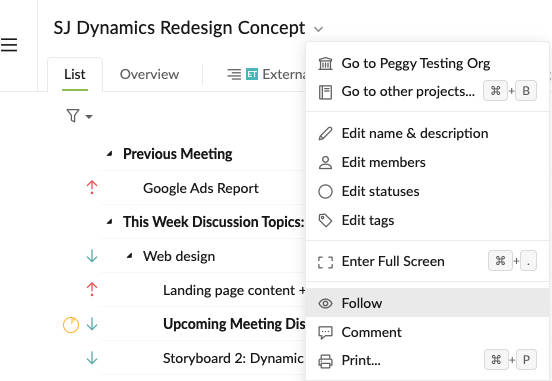Choose Go to Peggy Testing Org

click(427, 63)
